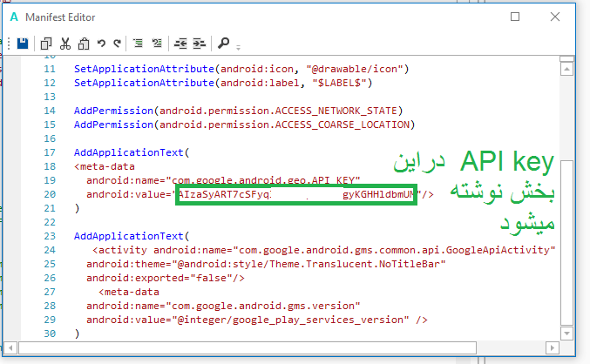Viewport: 590px width, 364px height.
Task: Click the Copy icon in the toolbar
Action: click(46, 43)
